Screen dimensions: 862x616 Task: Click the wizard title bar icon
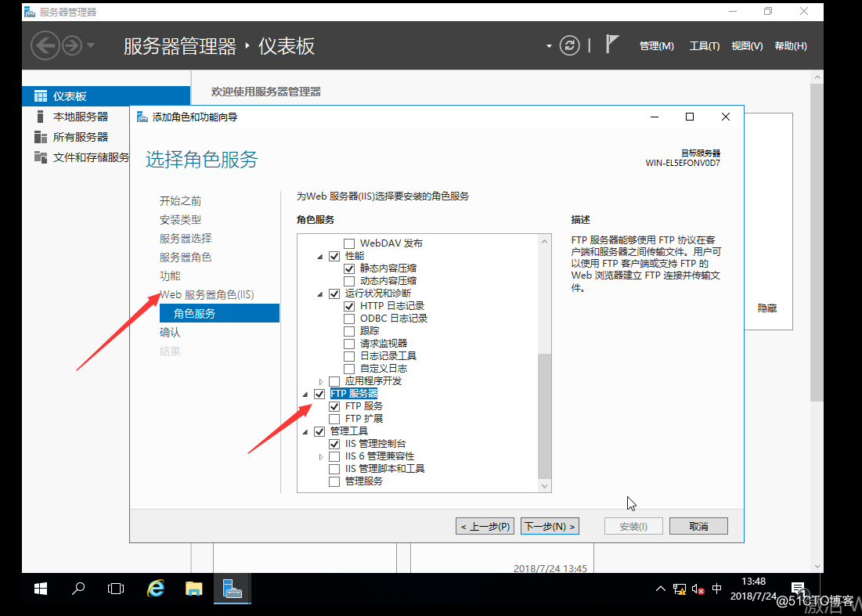(x=142, y=117)
